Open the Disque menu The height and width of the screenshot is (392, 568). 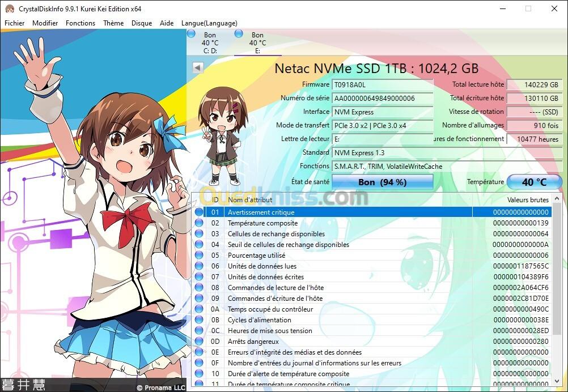142,23
